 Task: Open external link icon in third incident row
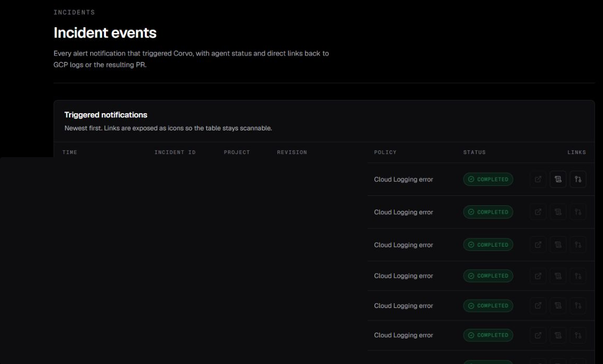(538, 245)
